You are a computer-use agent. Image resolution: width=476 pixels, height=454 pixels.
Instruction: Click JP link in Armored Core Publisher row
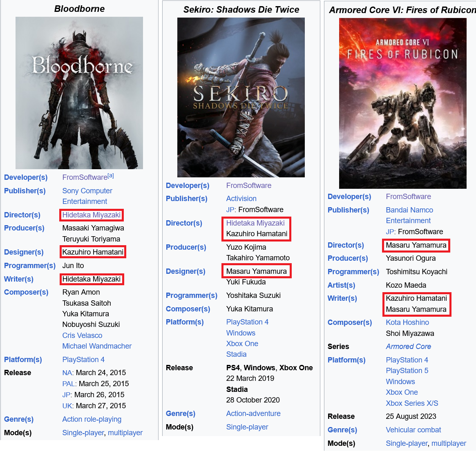point(390,232)
